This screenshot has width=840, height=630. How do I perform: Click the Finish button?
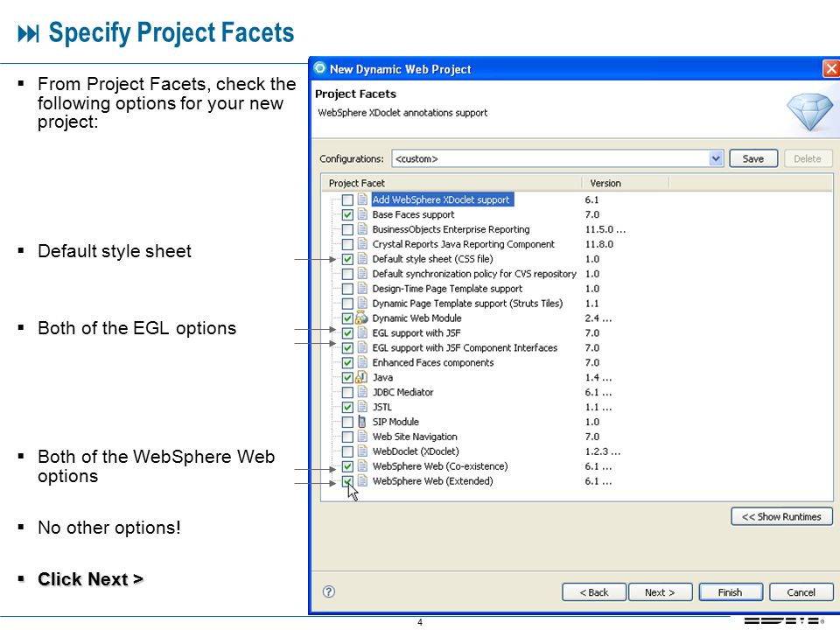[730, 592]
